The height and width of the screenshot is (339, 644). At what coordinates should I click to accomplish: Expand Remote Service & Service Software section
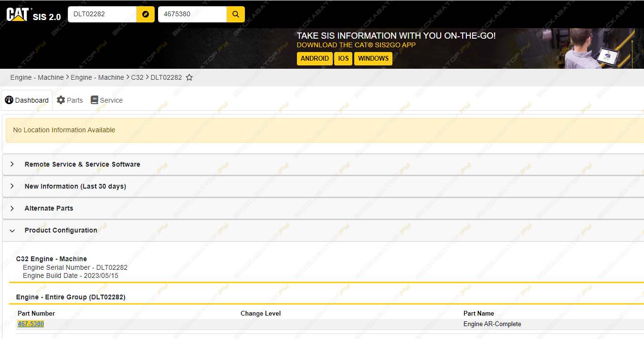tap(323, 164)
